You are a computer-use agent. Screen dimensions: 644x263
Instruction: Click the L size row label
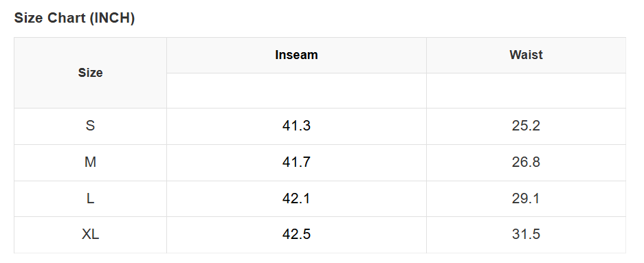point(90,198)
